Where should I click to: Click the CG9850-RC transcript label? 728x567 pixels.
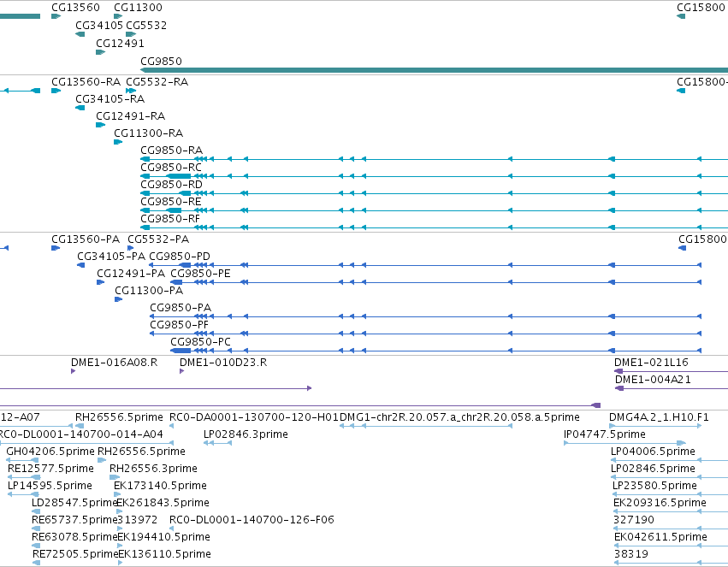pos(171,168)
